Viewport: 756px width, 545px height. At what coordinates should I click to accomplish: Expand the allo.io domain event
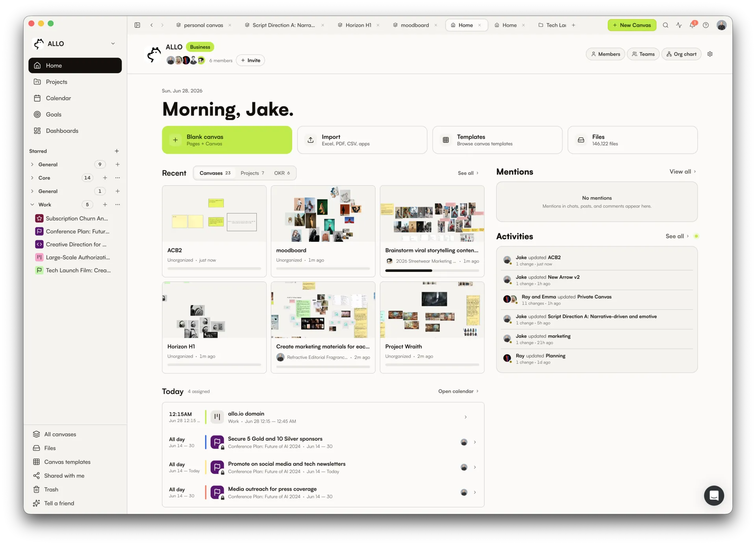tap(465, 417)
